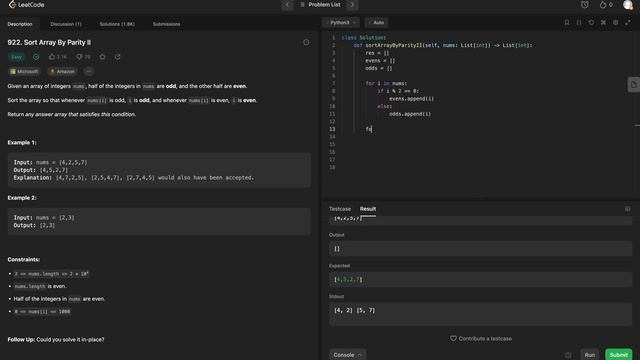Click the green solved checkmark icon
The image size is (640, 360).
(36, 57)
